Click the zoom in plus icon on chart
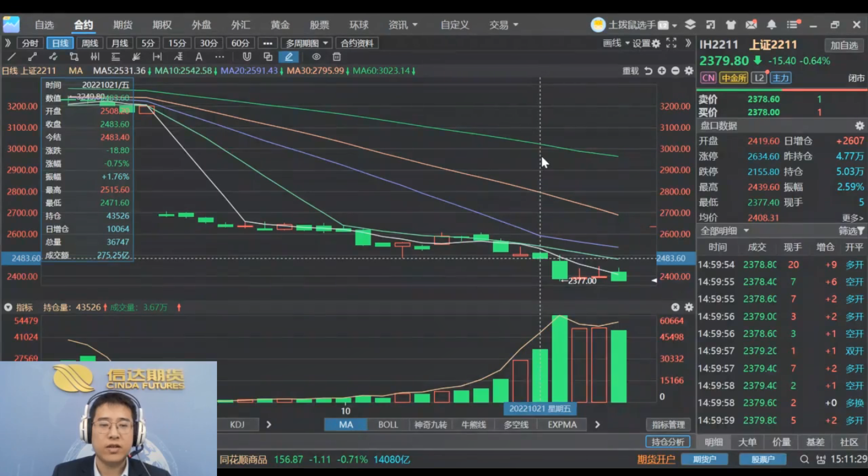Image resolution: width=868 pixels, height=476 pixels. point(662,70)
